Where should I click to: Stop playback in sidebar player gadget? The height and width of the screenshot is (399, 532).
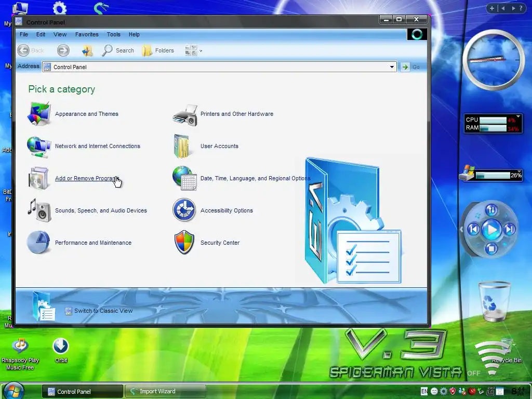coord(491,249)
